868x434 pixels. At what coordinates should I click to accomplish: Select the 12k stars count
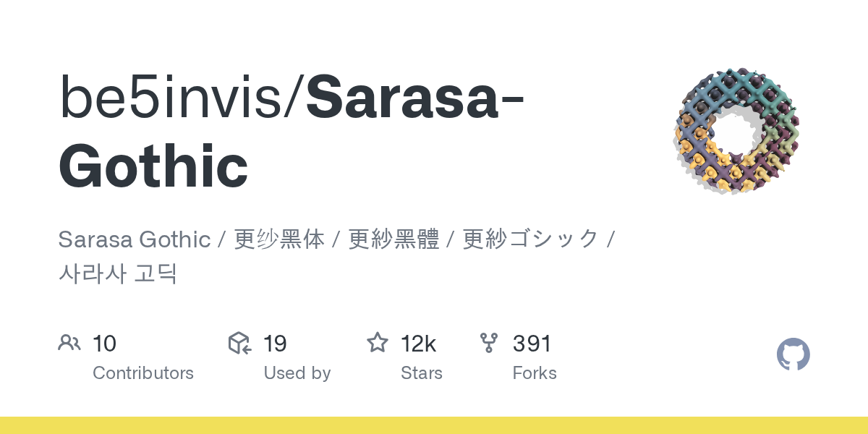418,344
